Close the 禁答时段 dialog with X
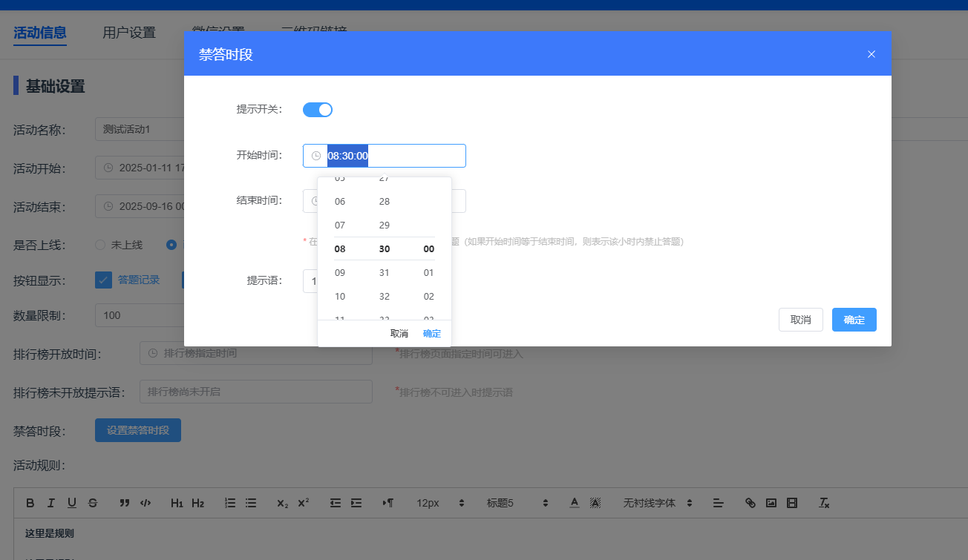 click(871, 54)
